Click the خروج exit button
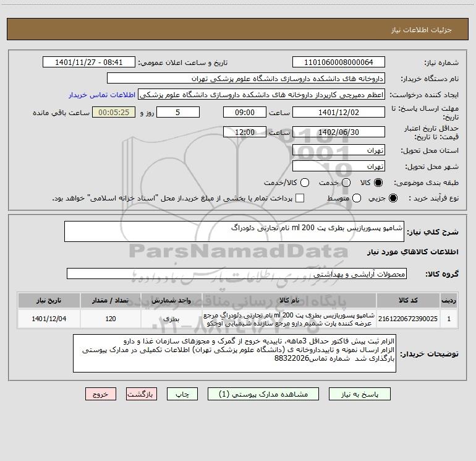 click(101, 394)
